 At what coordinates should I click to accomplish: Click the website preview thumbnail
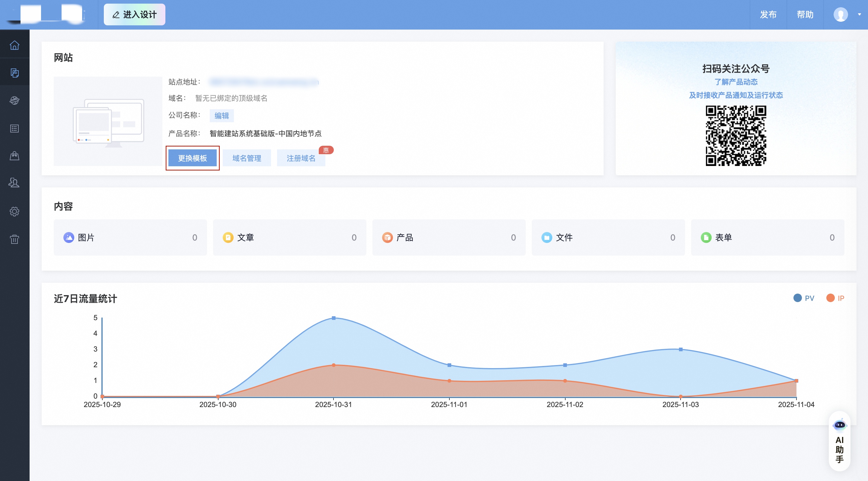pos(108,121)
